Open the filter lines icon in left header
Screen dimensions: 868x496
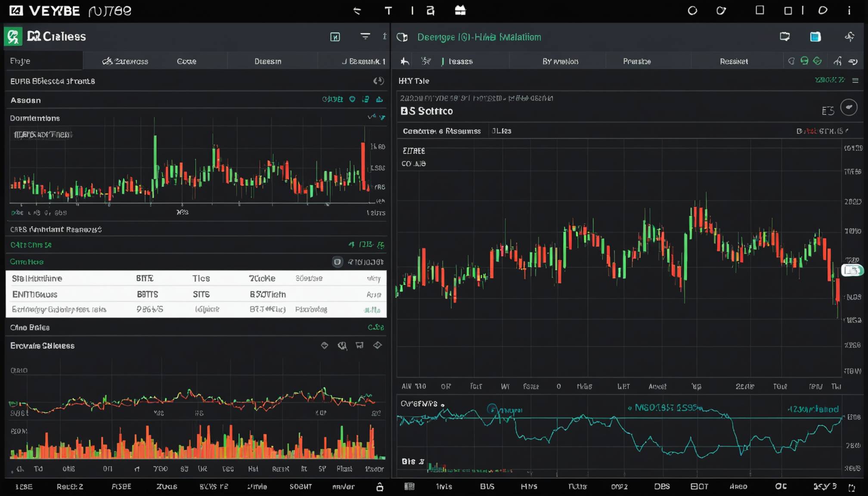click(365, 37)
